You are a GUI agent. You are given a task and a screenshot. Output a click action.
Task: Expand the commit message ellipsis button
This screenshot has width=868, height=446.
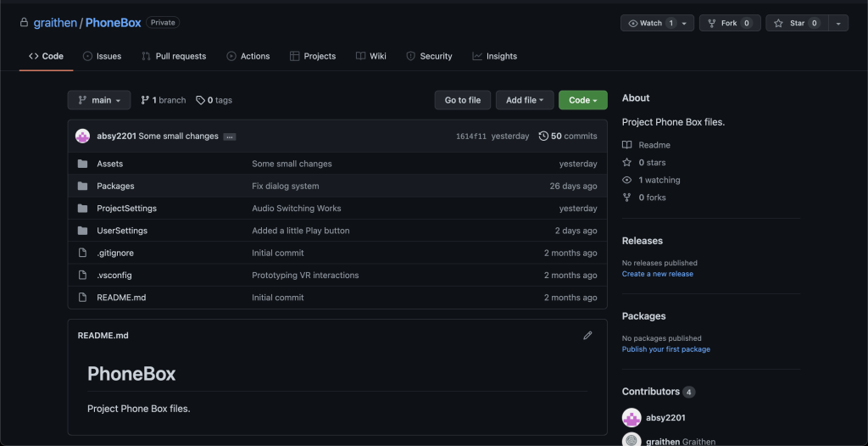(230, 137)
